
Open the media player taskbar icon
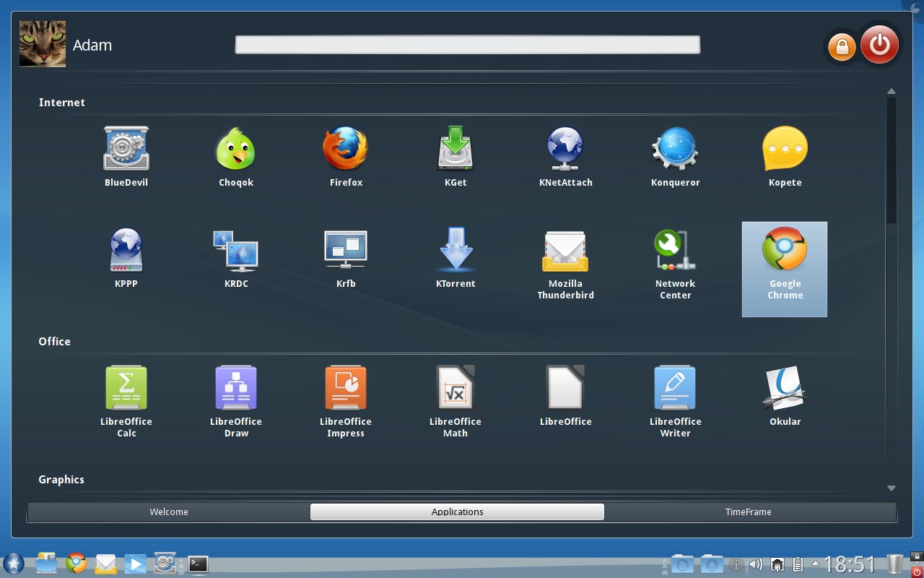coord(135,563)
